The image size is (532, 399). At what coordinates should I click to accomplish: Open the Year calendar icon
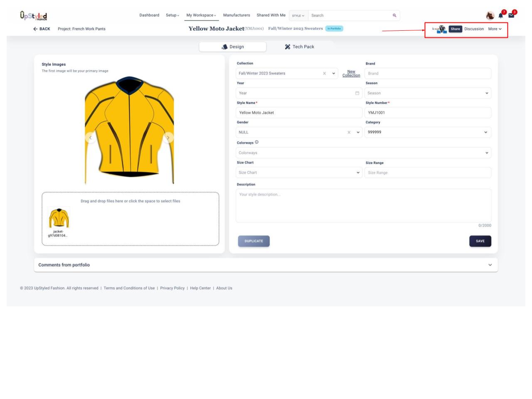point(357,93)
